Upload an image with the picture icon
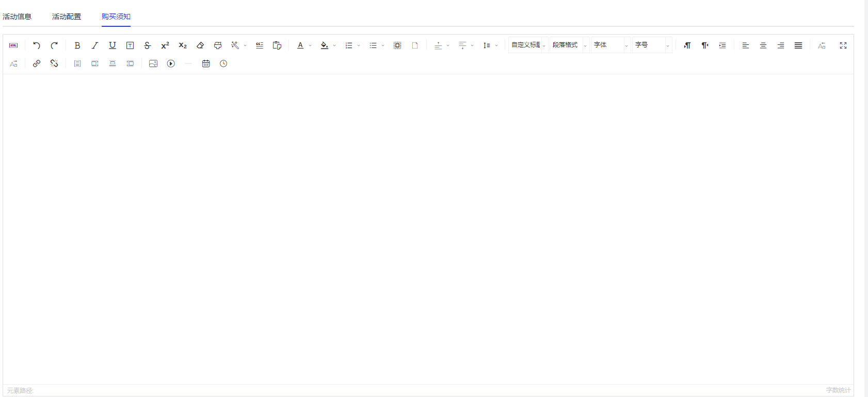 point(153,63)
